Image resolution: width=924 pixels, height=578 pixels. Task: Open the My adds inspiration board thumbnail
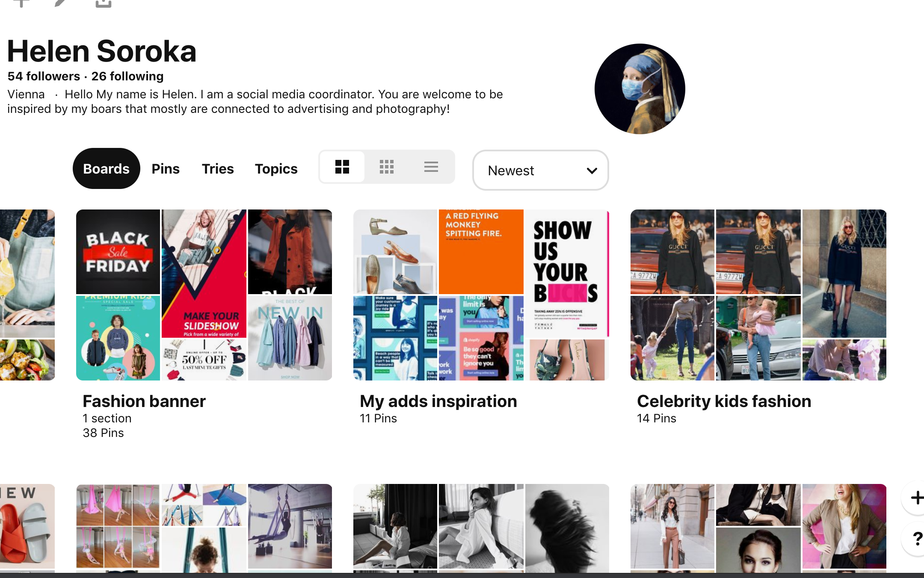481,295
